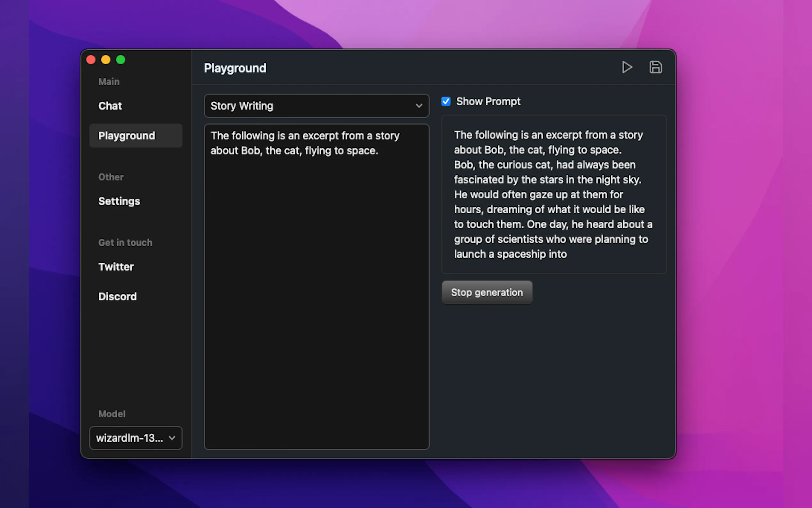The width and height of the screenshot is (812, 508).
Task: Maximize window using green button
Action: tap(121, 60)
